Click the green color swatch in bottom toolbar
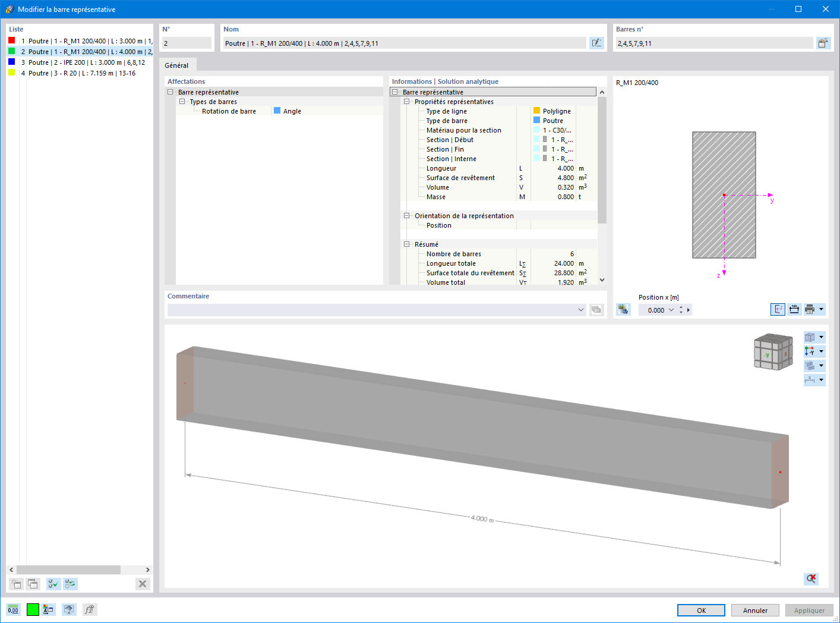Screen dimensions: 840x623 [x=33, y=609]
